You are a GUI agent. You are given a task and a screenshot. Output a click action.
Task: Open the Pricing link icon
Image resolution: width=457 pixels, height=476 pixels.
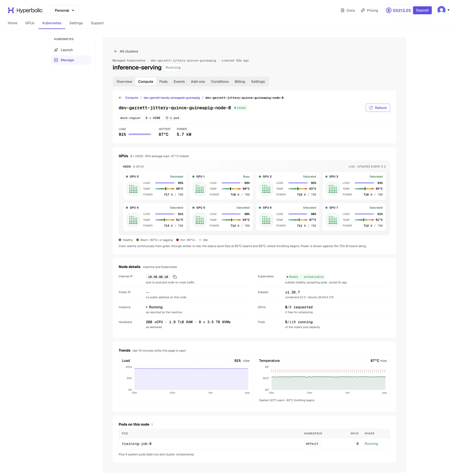tap(363, 10)
